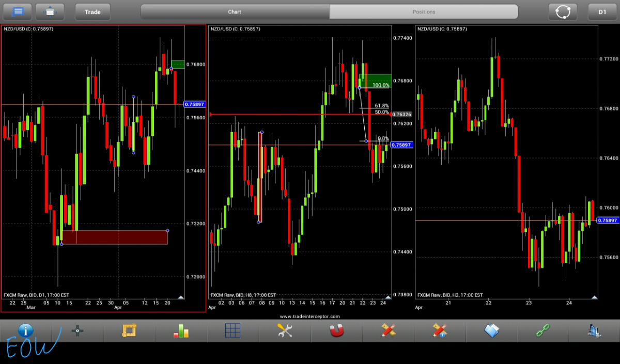The width and height of the screenshot is (620, 364).
Task: Open the main menu list icon
Action: pos(18,11)
